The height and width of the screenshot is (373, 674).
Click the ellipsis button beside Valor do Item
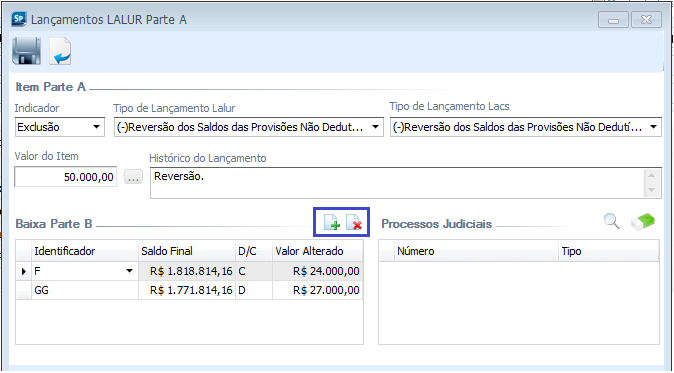133,177
